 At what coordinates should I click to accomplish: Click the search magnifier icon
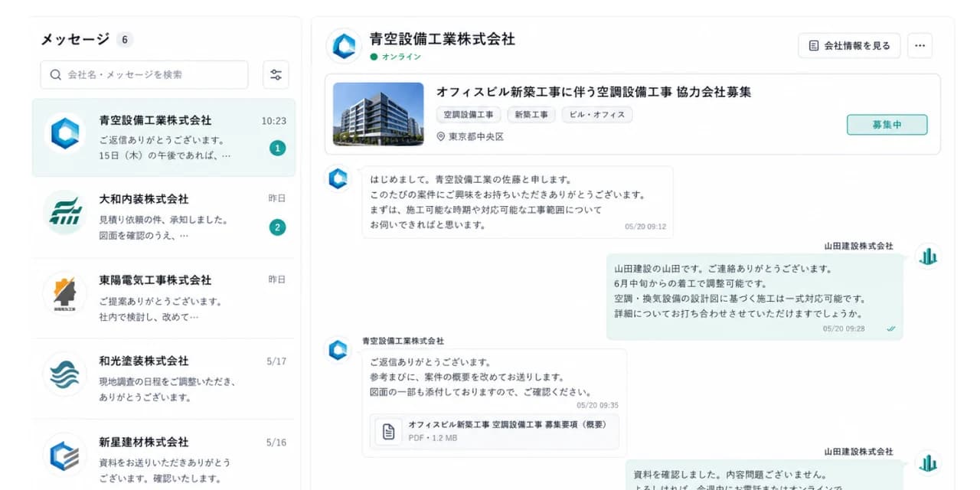pyautogui.click(x=55, y=75)
